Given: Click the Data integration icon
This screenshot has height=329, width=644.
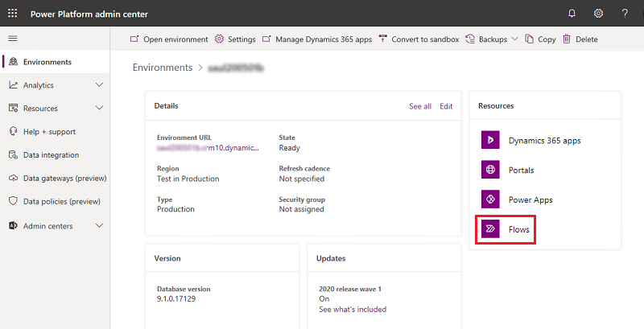Looking at the screenshot, I should [x=14, y=154].
